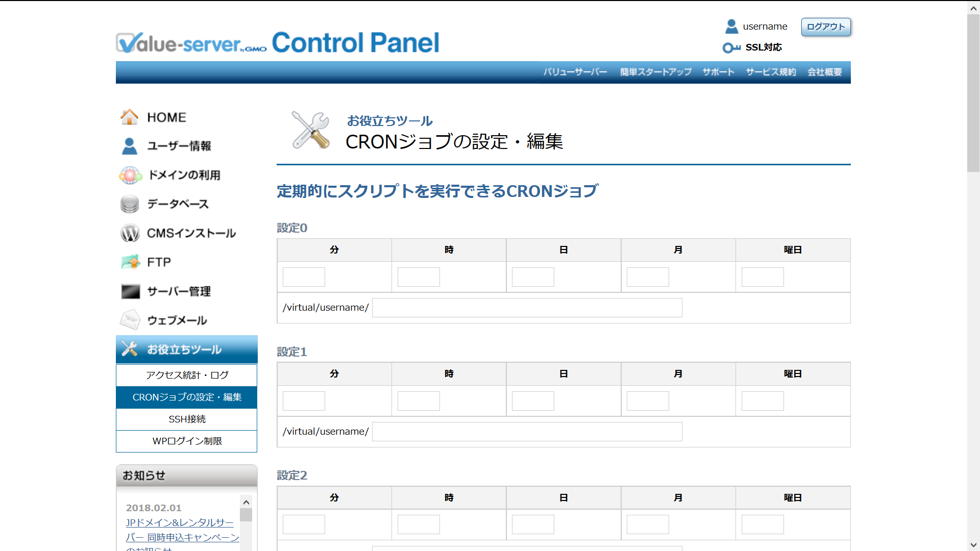This screenshot has height=551, width=980.
Task: Select アクセス統計・ログ submenu item
Action: [x=187, y=375]
